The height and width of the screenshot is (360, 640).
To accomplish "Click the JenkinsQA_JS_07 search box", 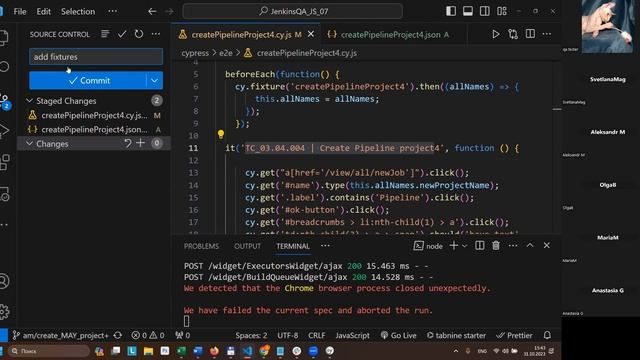I will click(293, 11).
